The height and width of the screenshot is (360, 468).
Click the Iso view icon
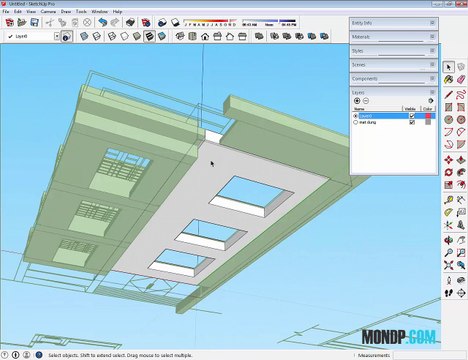(180, 36)
